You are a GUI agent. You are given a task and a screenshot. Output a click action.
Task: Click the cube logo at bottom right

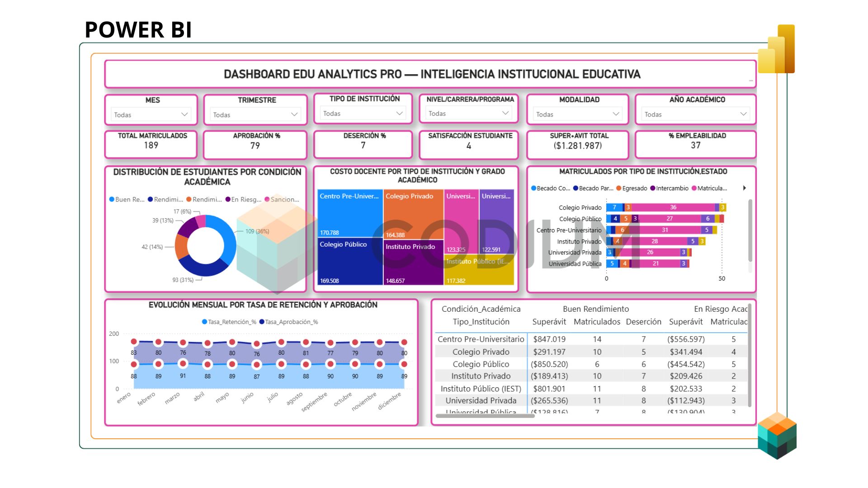coord(777,436)
